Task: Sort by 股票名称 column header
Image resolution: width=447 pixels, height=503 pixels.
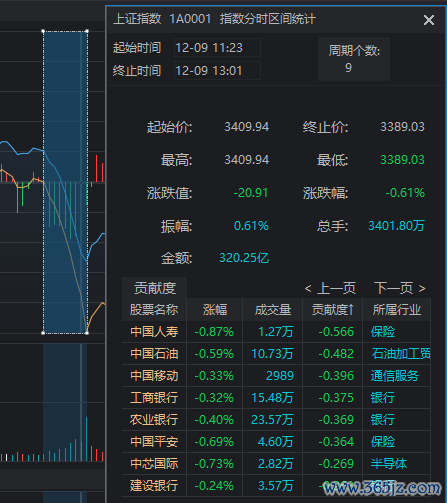Action: (x=154, y=310)
